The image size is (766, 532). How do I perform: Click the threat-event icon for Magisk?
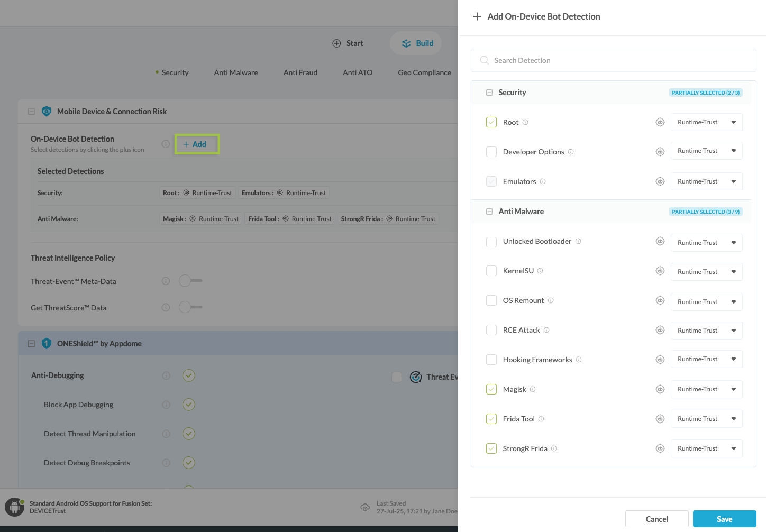(660, 389)
